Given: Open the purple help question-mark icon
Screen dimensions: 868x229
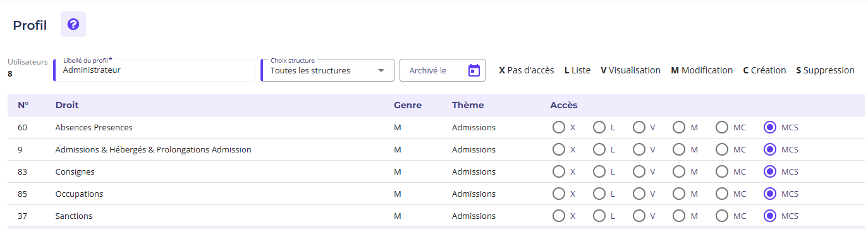Looking at the screenshot, I should point(73,25).
